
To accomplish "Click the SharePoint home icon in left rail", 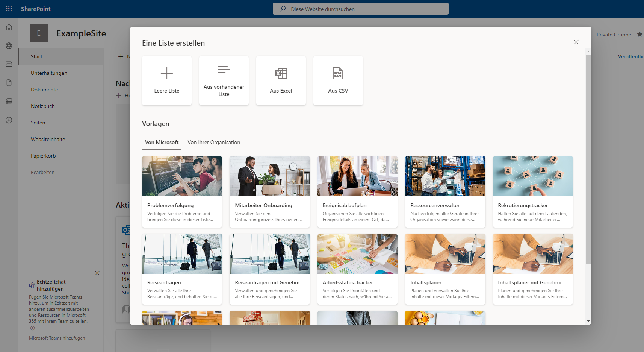I will 9,27.
